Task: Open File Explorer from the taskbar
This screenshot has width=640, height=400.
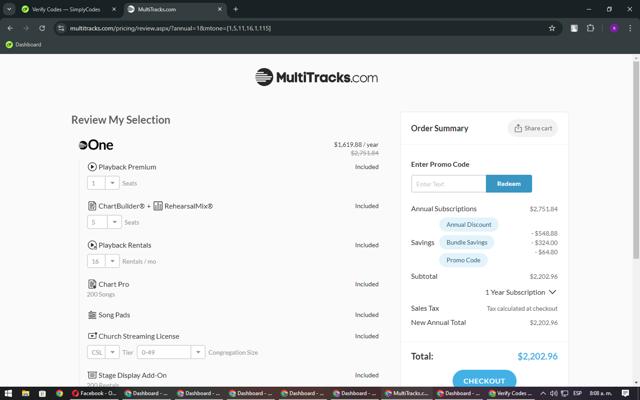Action: (25, 393)
